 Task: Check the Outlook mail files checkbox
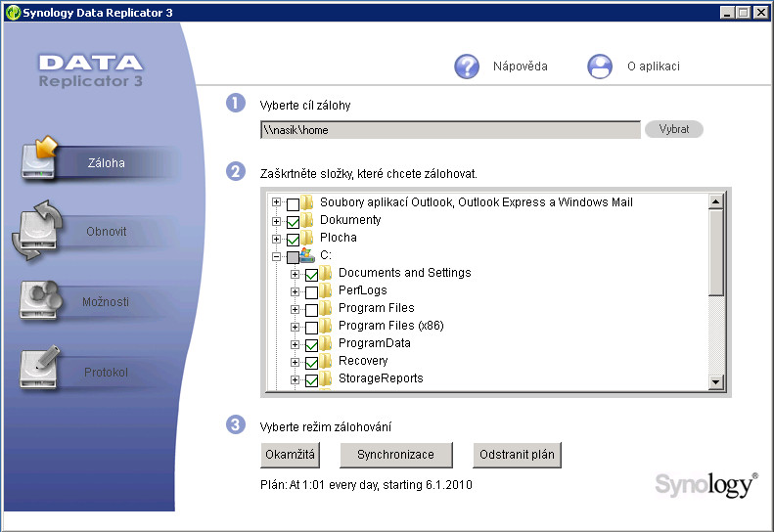[x=293, y=203]
